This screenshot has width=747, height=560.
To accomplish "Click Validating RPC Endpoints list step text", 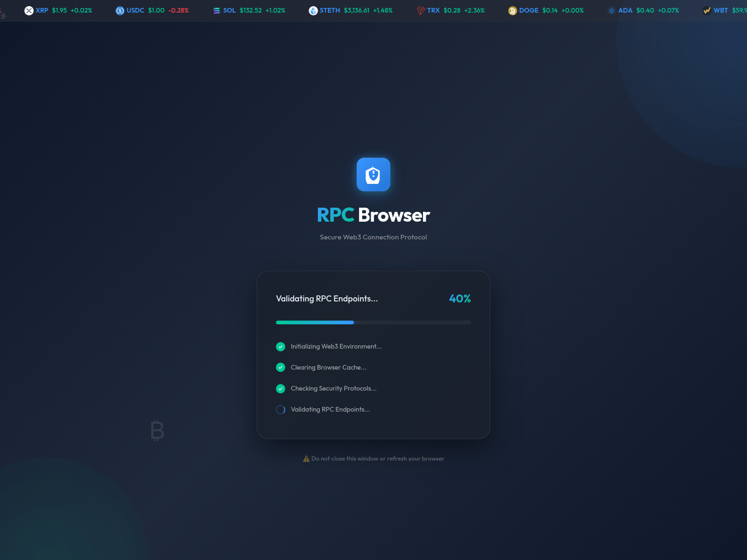I will tap(331, 409).
